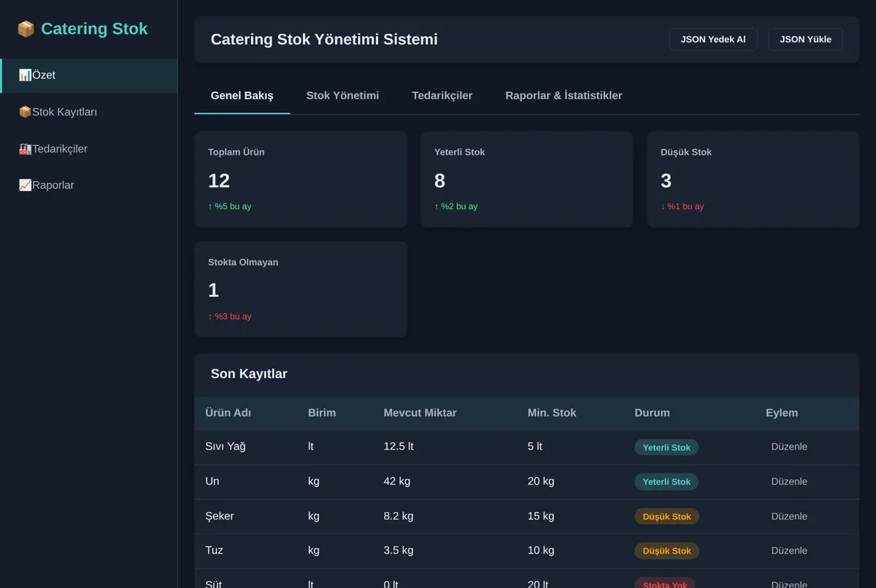Click the Durum column header
The image size is (876, 588).
point(652,413)
